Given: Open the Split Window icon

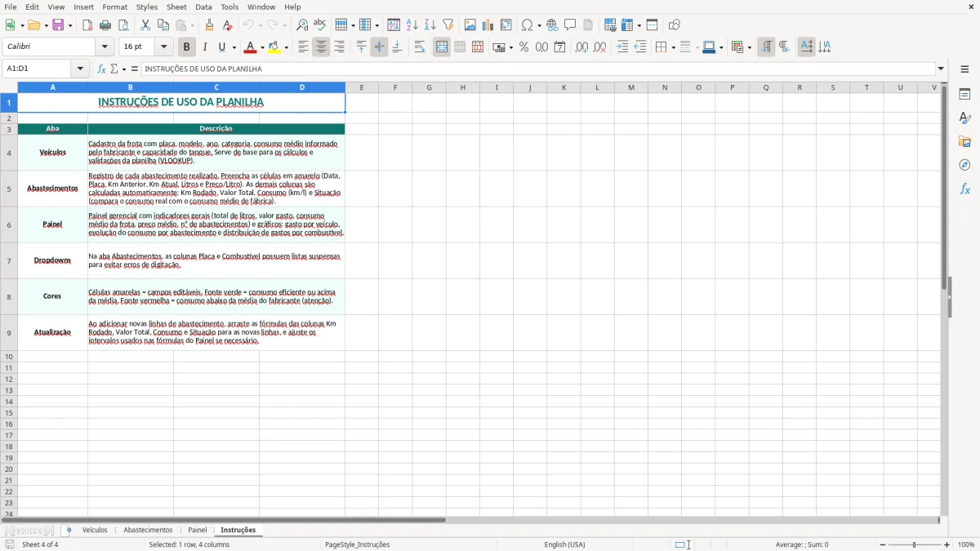Looking at the screenshot, I should [652, 25].
